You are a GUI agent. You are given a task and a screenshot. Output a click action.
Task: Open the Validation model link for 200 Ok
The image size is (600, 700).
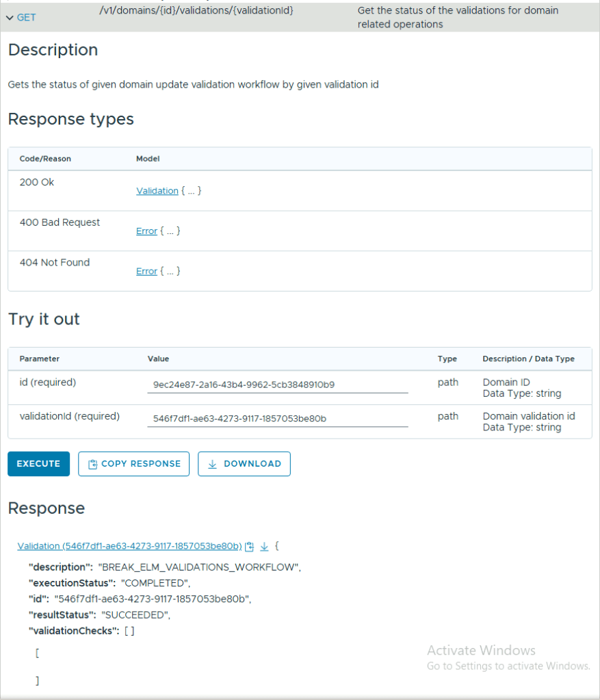[x=157, y=191]
